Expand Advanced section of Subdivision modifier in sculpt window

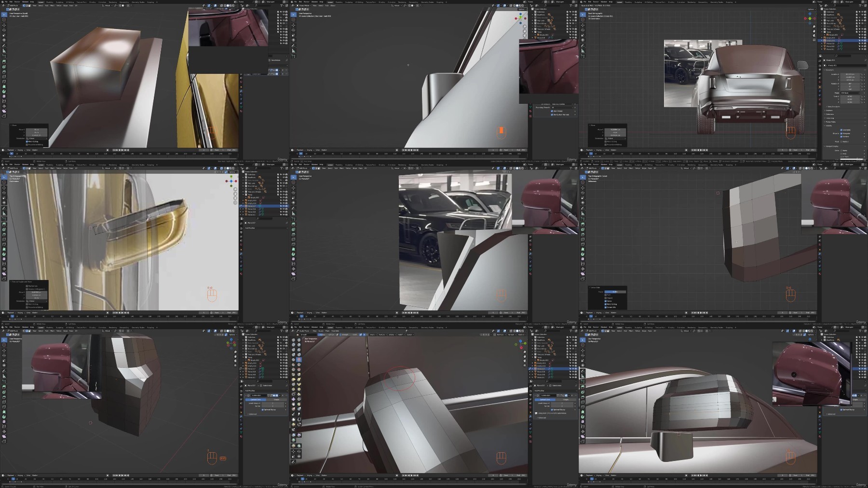point(542,418)
